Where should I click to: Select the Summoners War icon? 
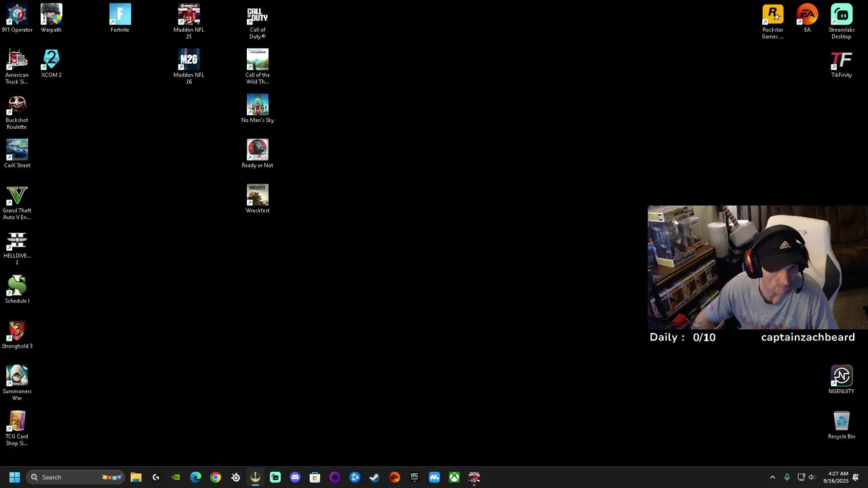pos(17,383)
